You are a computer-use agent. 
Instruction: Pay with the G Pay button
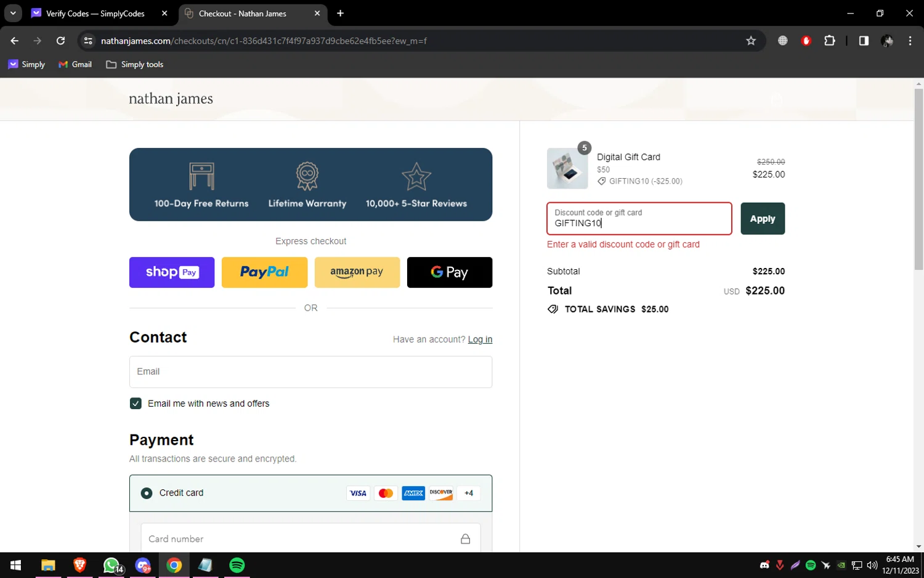[450, 272]
